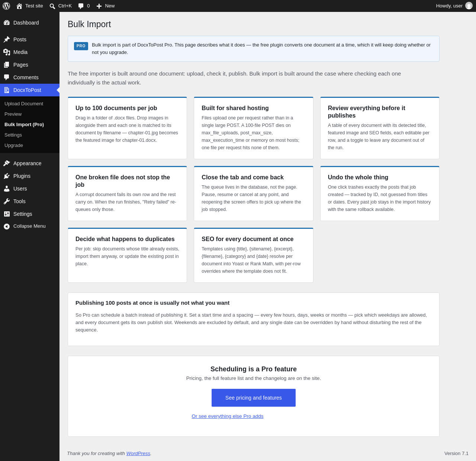Follow the see everything else Pro adds link
476x461 pixels.
(x=228, y=416)
